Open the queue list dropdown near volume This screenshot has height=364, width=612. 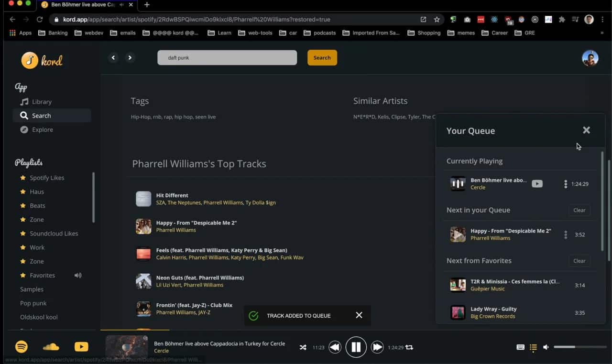click(x=533, y=347)
